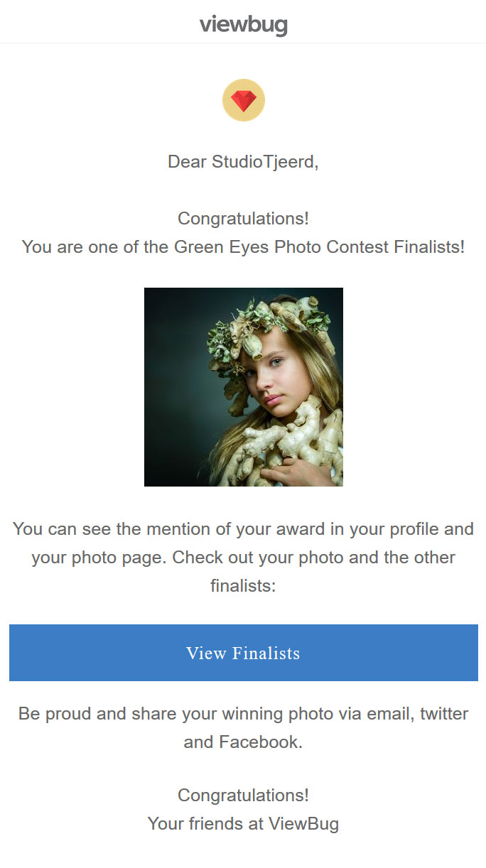The width and height of the screenshot is (486, 868).
Task: Click Your friends at ViewBug signature
Action: [243, 824]
